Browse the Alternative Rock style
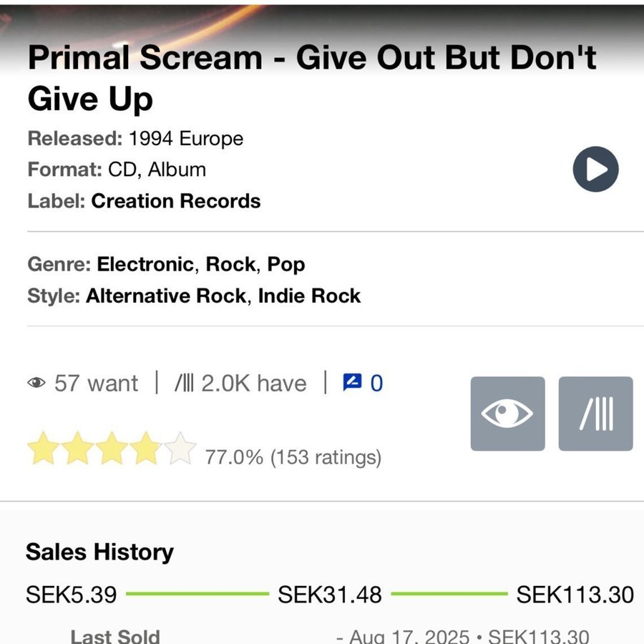This screenshot has width=644, height=644. pyautogui.click(x=165, y=296)
